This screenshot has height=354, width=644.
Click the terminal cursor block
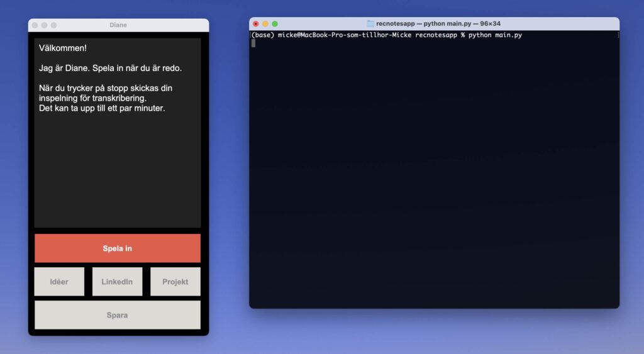coord(253,43)
